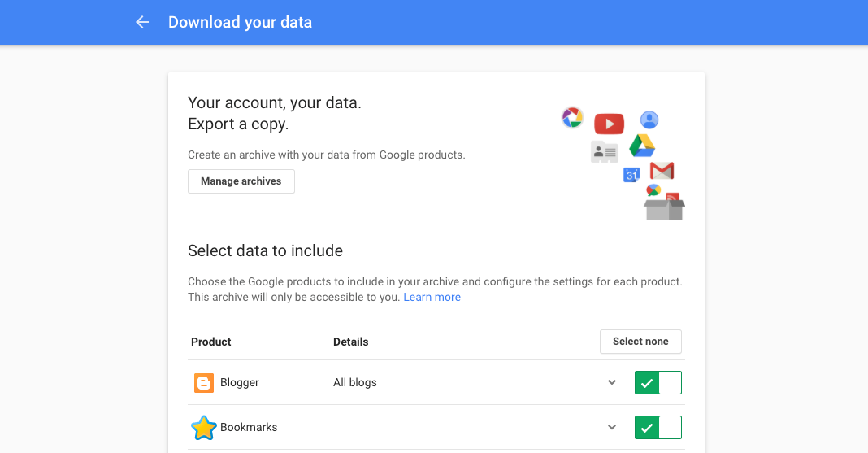Click the Select none button
Viewport: 868px width, 453px height.
pos(640,342)
